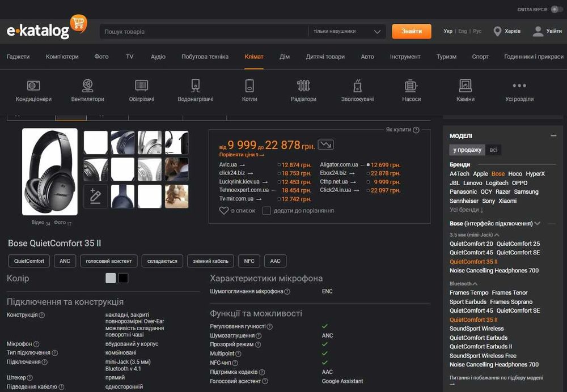Open help icon next to Шумозаглушення
Viewport: 567px width, 392px height.
pyautogui.click(x=259, y=336)
